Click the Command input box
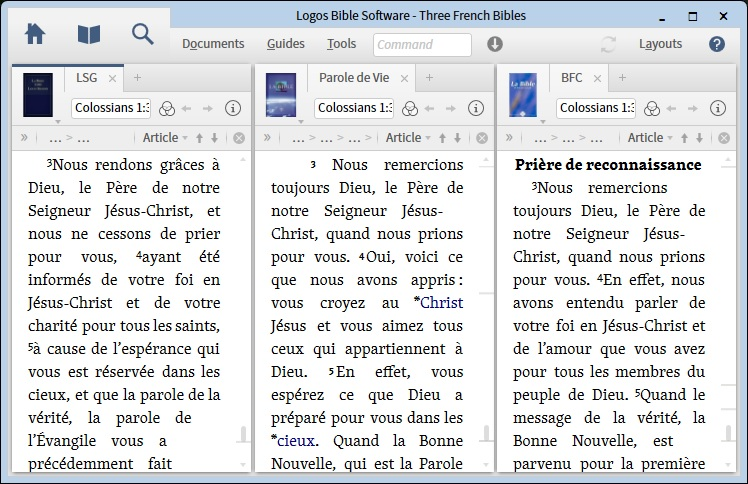 tap(422, 44)
